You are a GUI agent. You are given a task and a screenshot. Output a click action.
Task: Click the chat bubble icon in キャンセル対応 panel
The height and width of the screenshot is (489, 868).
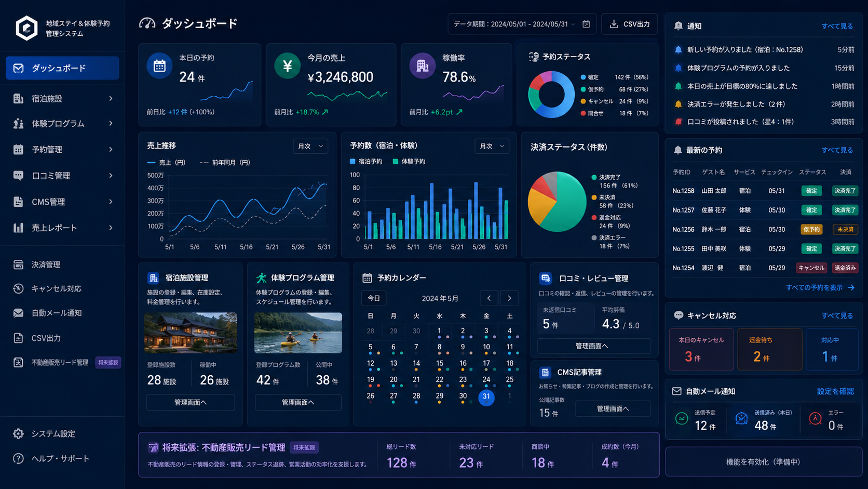pyautogui.click(x=678, y=315)
